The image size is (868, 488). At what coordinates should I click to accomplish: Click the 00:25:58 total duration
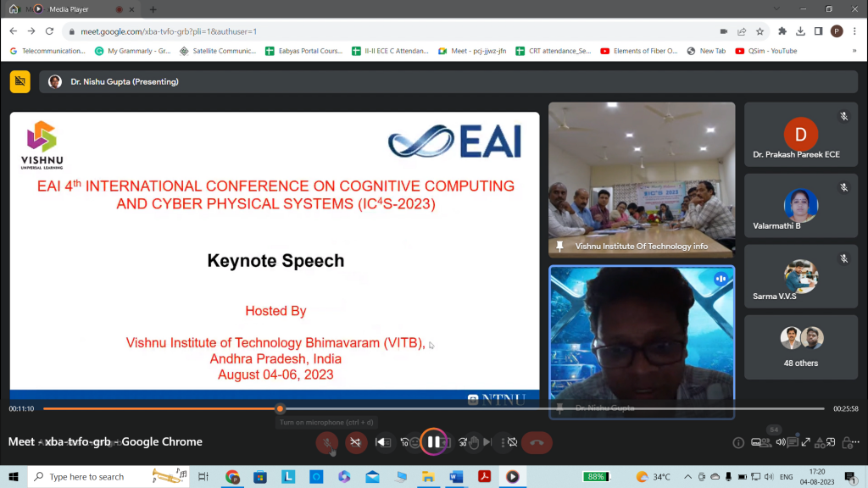tap(846, 409)
